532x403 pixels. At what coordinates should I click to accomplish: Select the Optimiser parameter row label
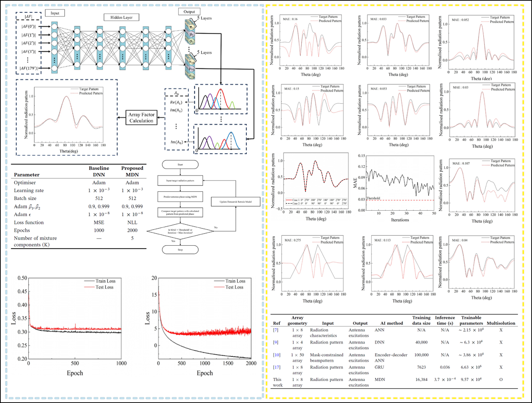25,183
